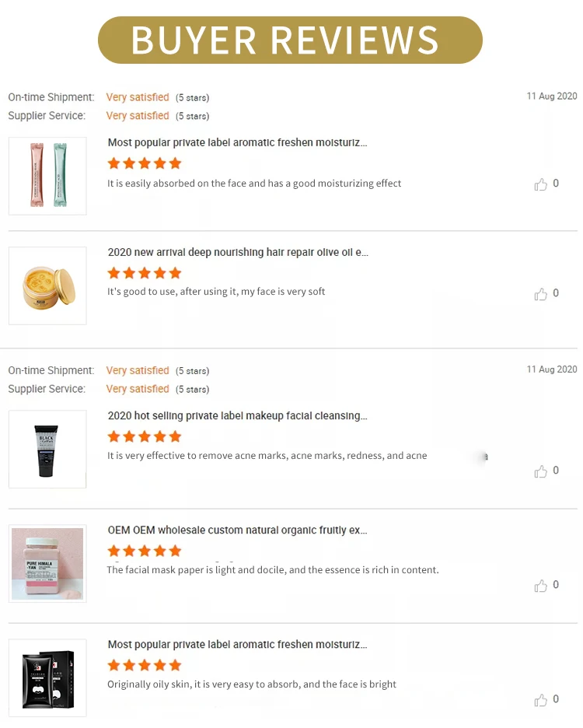Like the acne marks cleansing review
The image size is (583, 728).
tap(540, 471)
